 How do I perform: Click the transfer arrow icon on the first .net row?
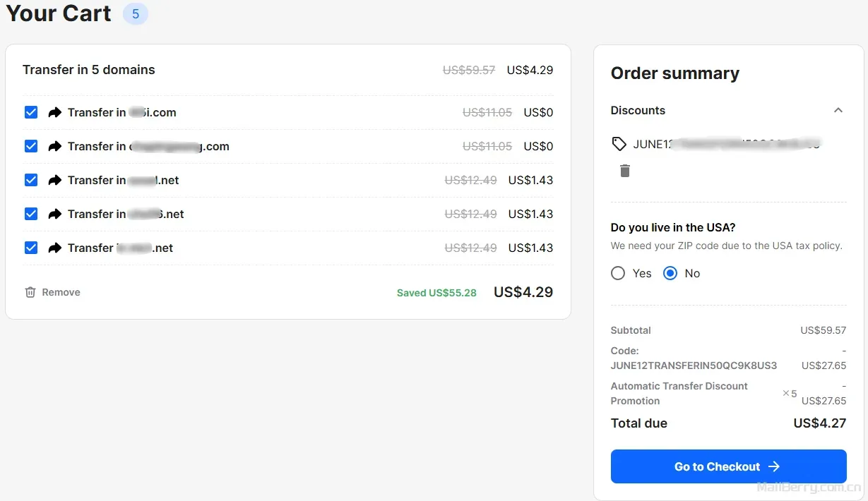pyautogui.click(x=55, y=180)
